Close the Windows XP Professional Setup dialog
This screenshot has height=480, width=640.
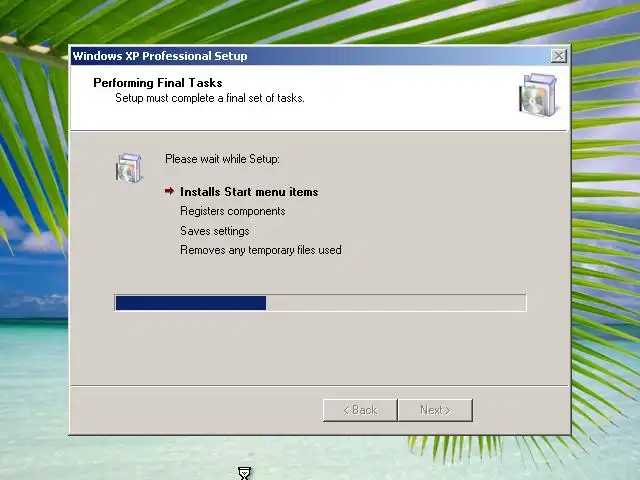tap(558, 56)
